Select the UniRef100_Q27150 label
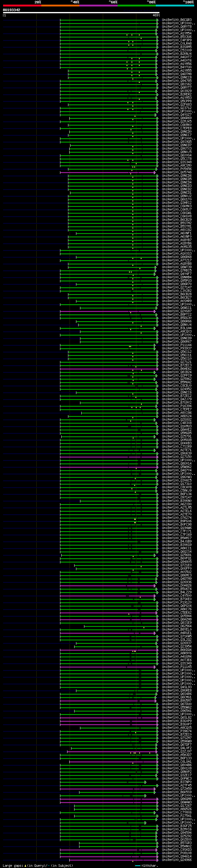Viewport: 197px width, 868px height. coord(177,457)
